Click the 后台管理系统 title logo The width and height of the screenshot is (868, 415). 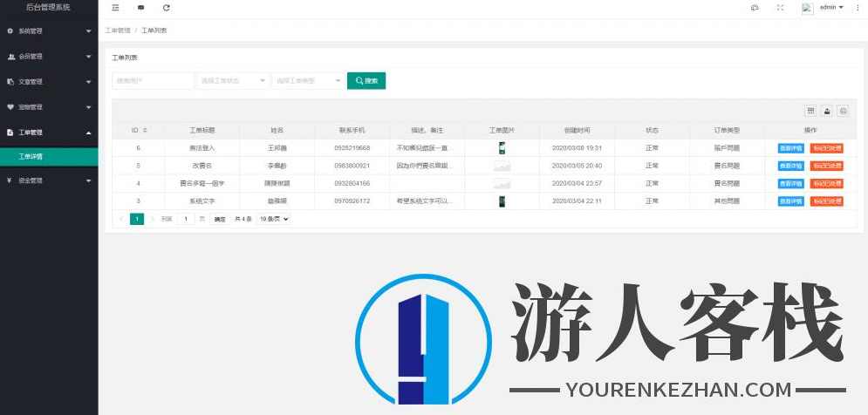(49, 7)
